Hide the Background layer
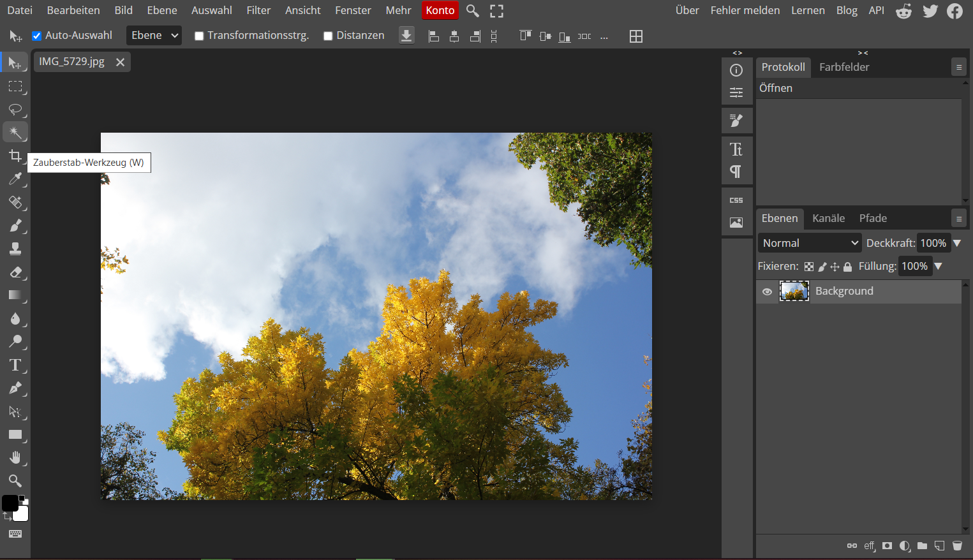973x560 pixels. [767, 291]
